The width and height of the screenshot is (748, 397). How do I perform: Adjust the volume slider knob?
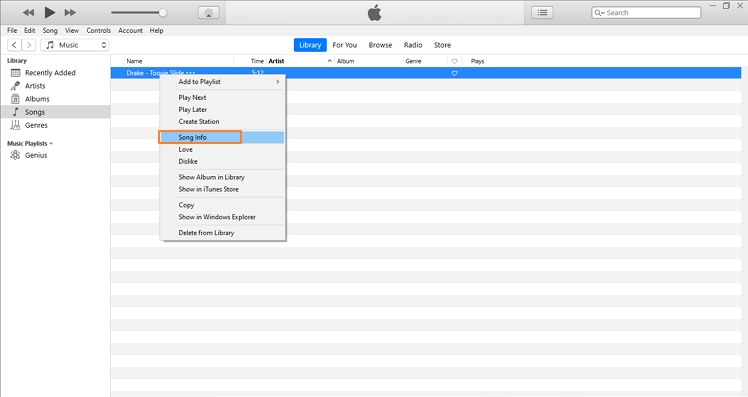tap(163, 13)
